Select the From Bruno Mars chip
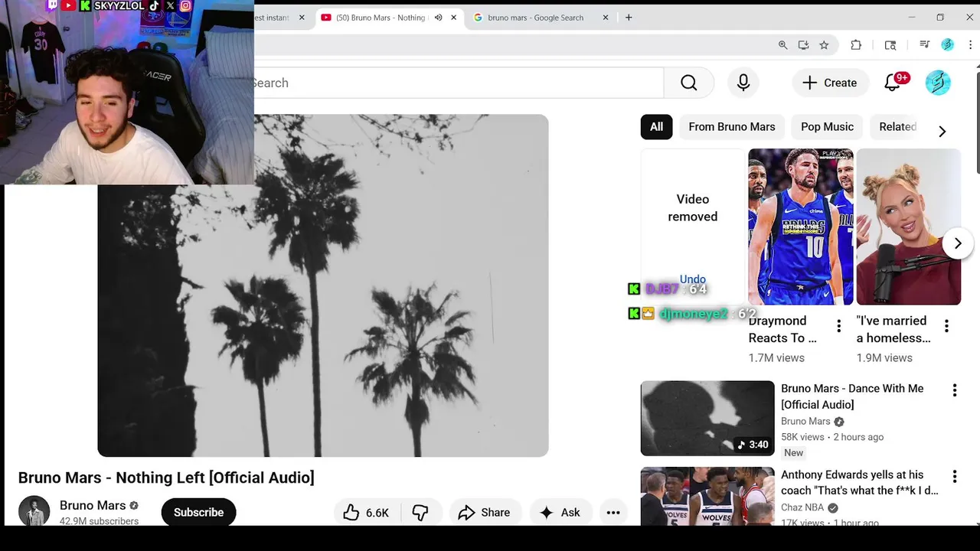Screen dimensions: 980x551 pos(732,127)
